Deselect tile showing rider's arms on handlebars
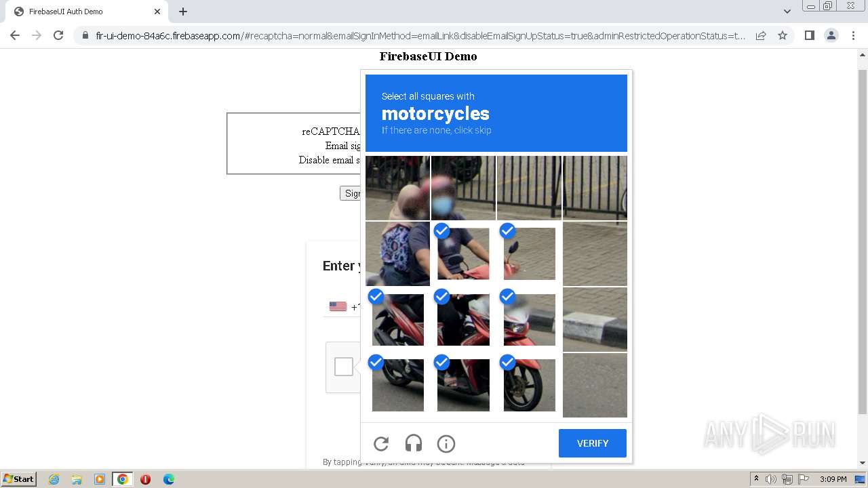The height and width of the screenshot is (488, 868). click(x=463, y=253)
